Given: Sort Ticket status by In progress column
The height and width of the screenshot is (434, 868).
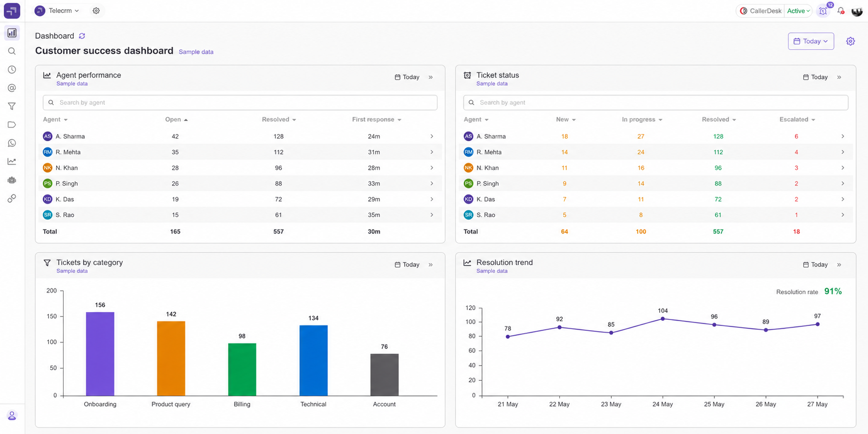Looking at the screenshot, I should 642,119.
